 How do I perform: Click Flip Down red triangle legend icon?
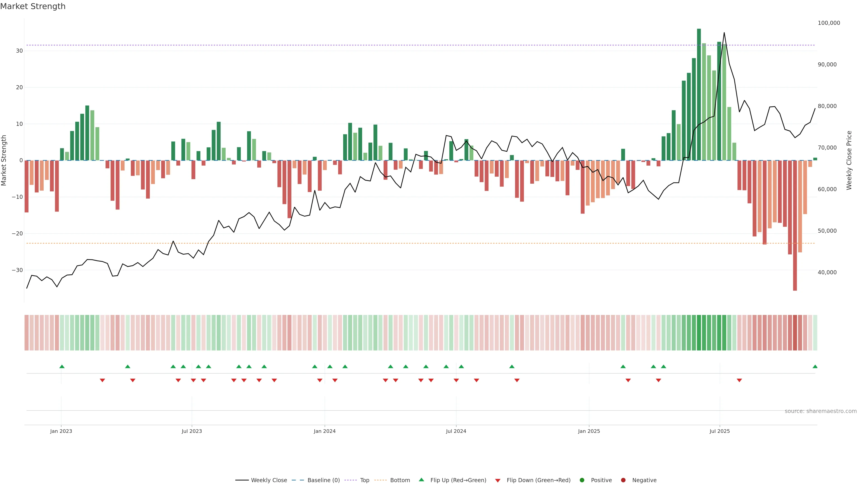tap(498, 481)
